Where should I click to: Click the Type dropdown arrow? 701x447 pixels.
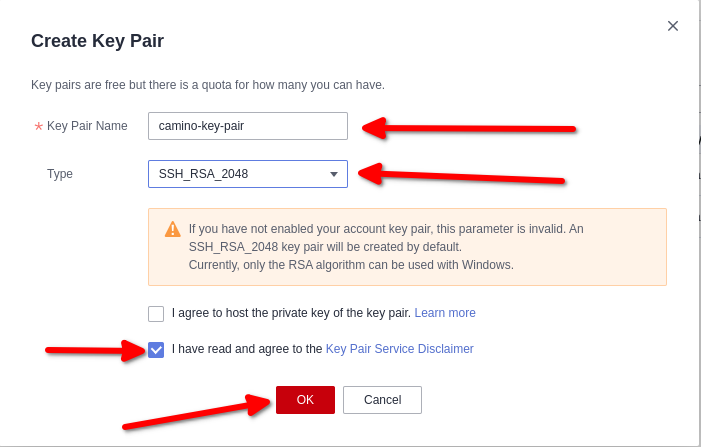click(334, 174)
